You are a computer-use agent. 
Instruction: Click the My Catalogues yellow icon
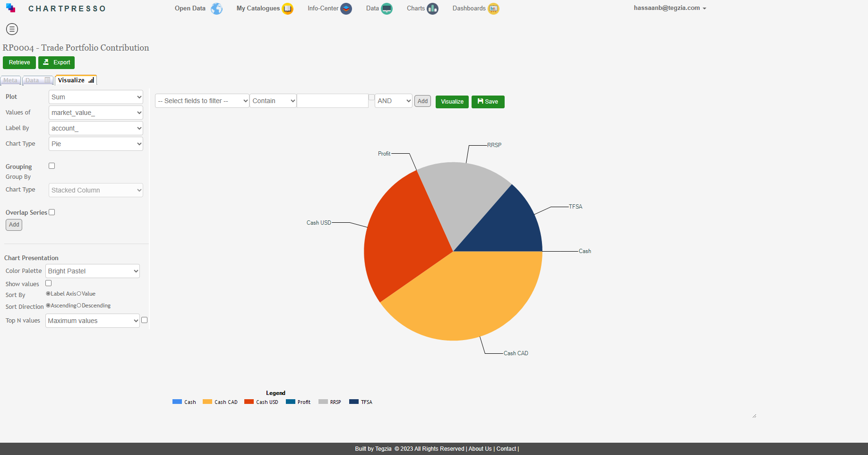coord(287,9)
